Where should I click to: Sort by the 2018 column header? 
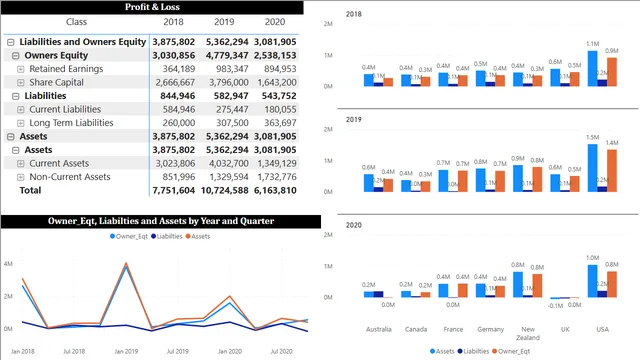tap(173, 22)
